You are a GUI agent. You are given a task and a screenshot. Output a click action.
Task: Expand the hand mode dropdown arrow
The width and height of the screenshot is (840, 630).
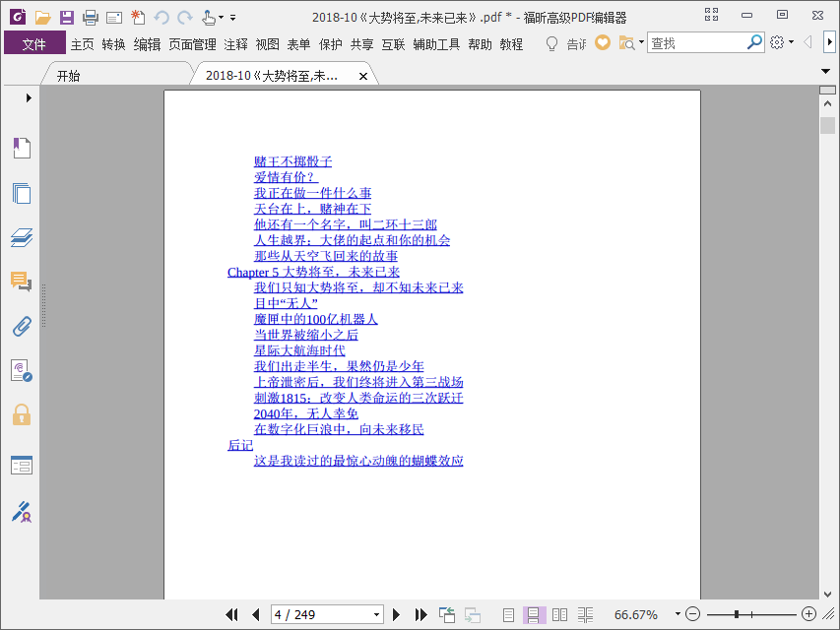pyautogui.click(x=221, y=18)
